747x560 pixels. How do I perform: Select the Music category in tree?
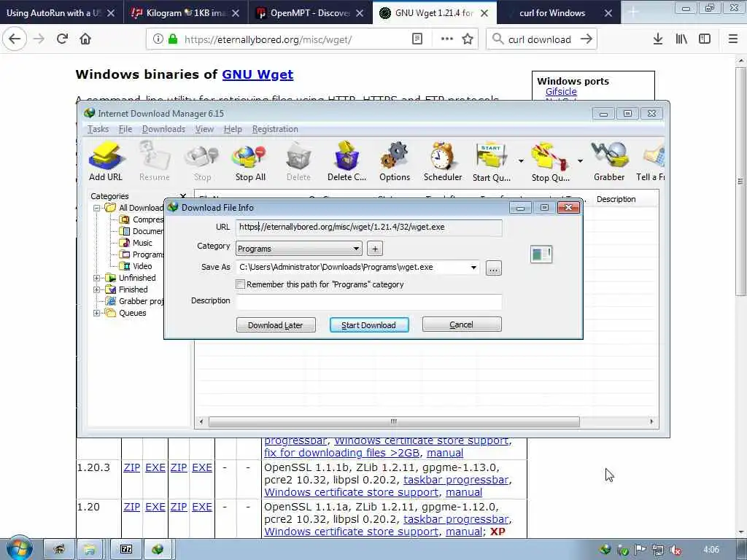click(x=142, y=243)
